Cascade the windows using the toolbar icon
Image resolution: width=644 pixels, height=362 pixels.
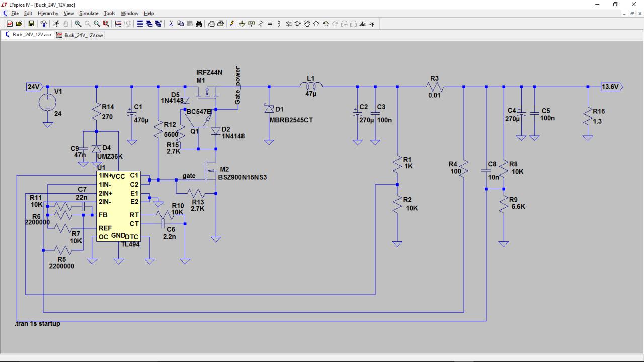click(149, 24)
